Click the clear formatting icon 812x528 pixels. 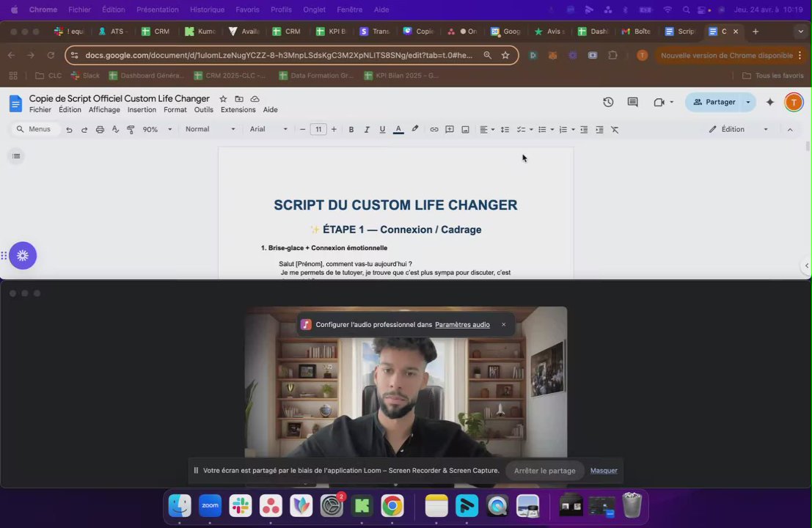(615, 129)
